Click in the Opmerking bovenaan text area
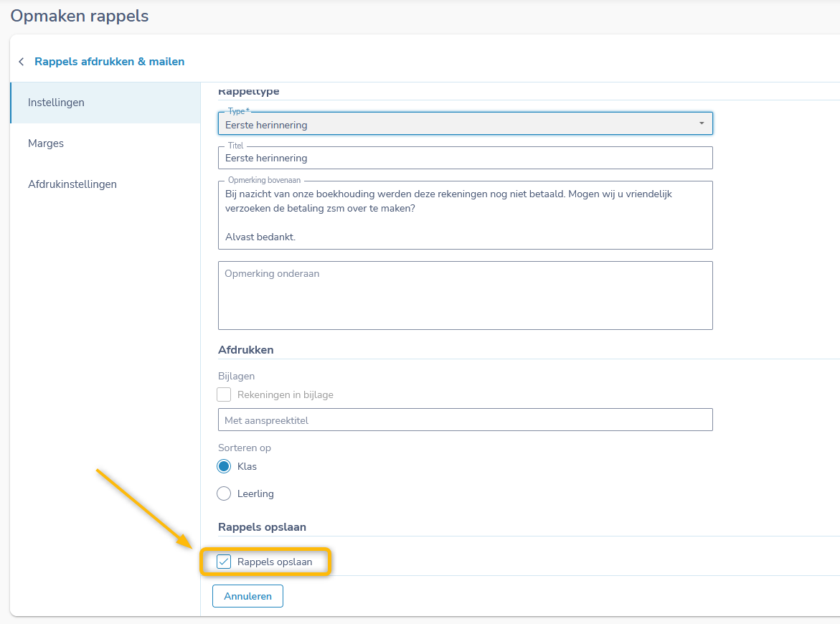The height and width of the screenshot is (624, 840). point(465,215)
